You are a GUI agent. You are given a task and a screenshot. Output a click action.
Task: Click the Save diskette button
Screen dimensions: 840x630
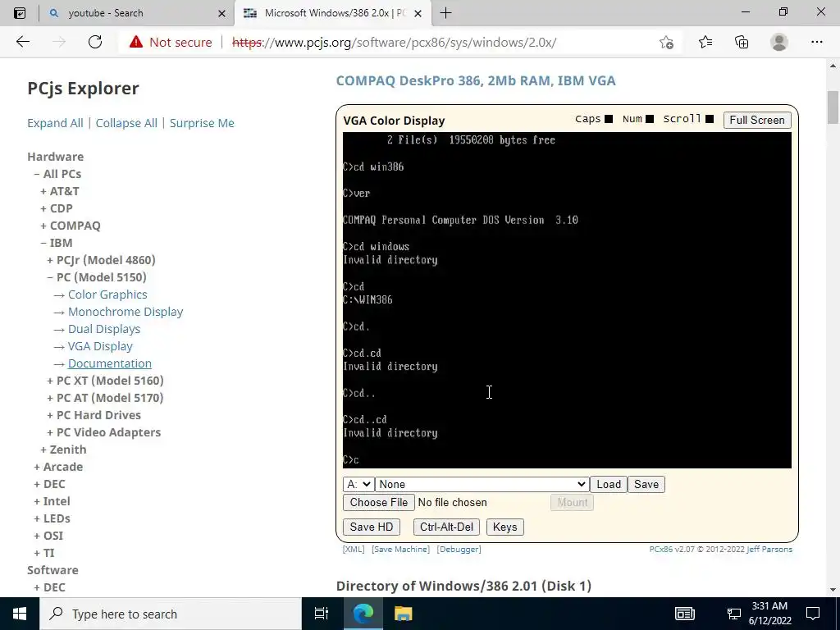(646, 484)
